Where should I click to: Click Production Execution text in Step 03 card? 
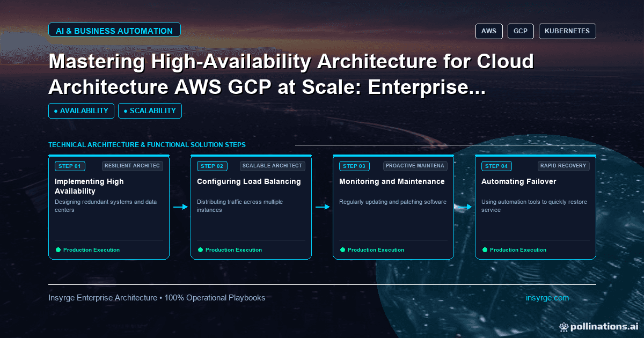pyautogui.click(x=376, y=250)
